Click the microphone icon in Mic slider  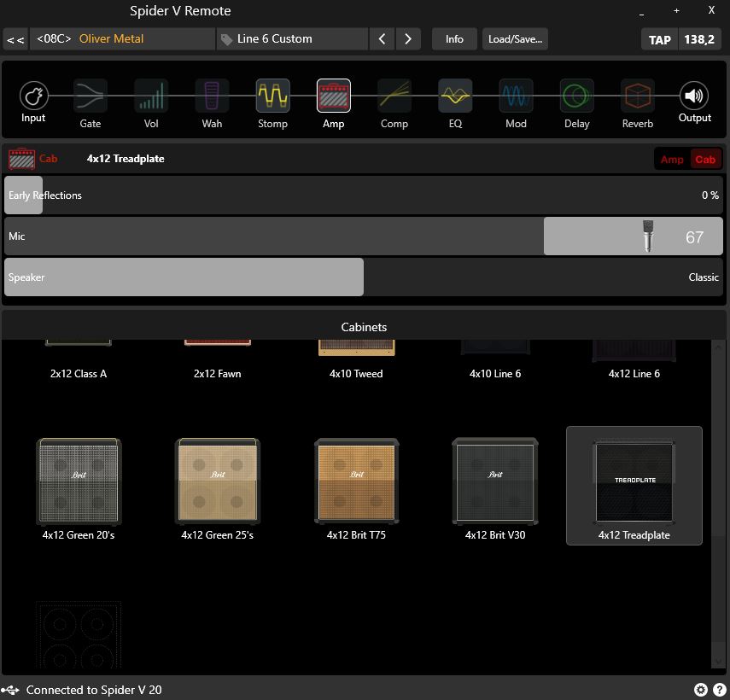648,236
